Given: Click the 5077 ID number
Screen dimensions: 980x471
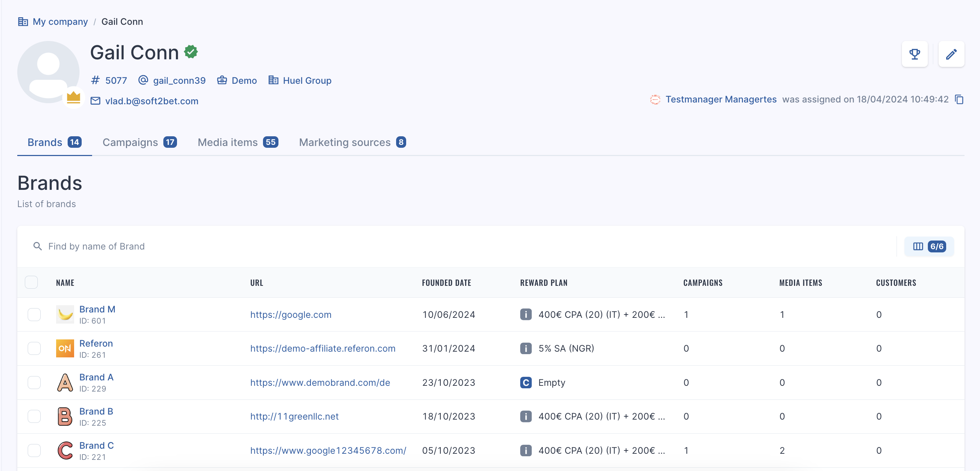Looking at the screenshot, I should pos(116,81).
